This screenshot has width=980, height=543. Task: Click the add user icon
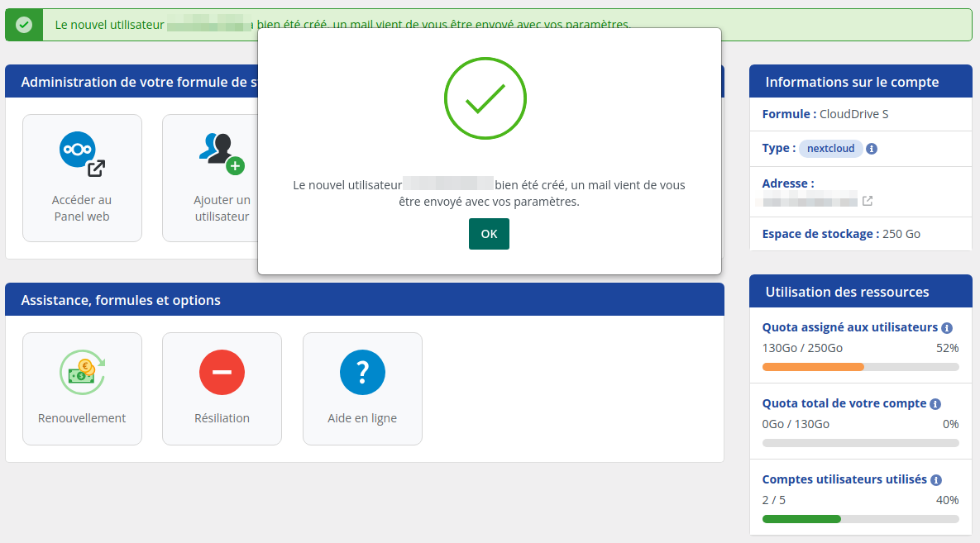[x=222, y=153]
